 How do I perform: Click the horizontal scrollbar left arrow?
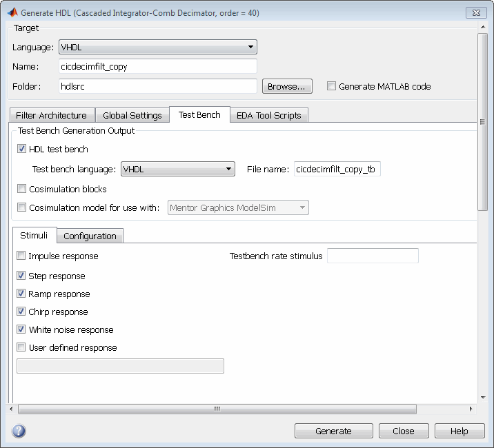pos(11,409)
